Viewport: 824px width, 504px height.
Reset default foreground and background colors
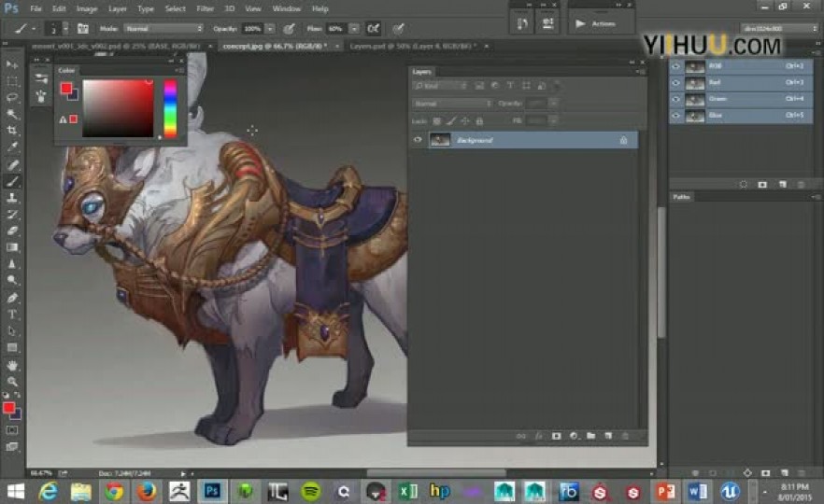(6, 395)
